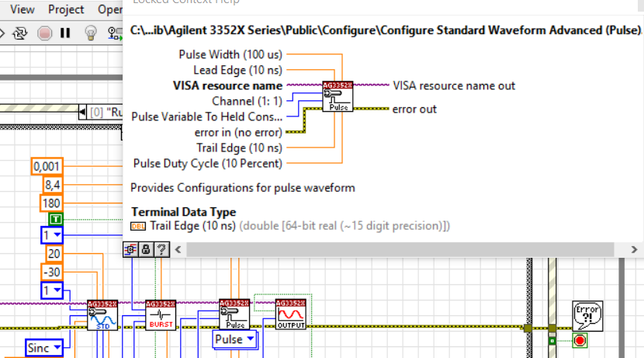This screenshot has width=644, height=358.
Task: Select the numeric constant 8,4
Action: click(53, 185)
